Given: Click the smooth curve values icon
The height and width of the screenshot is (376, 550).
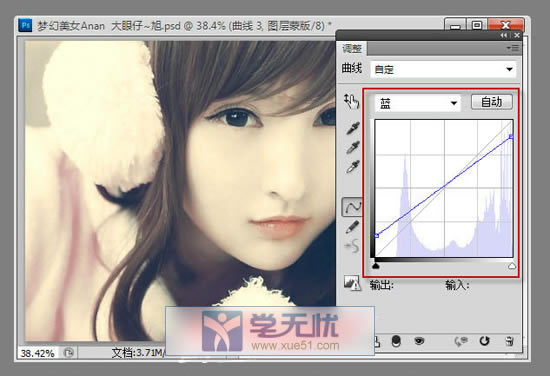Looking at the screenshot, I should pos(352,246).
